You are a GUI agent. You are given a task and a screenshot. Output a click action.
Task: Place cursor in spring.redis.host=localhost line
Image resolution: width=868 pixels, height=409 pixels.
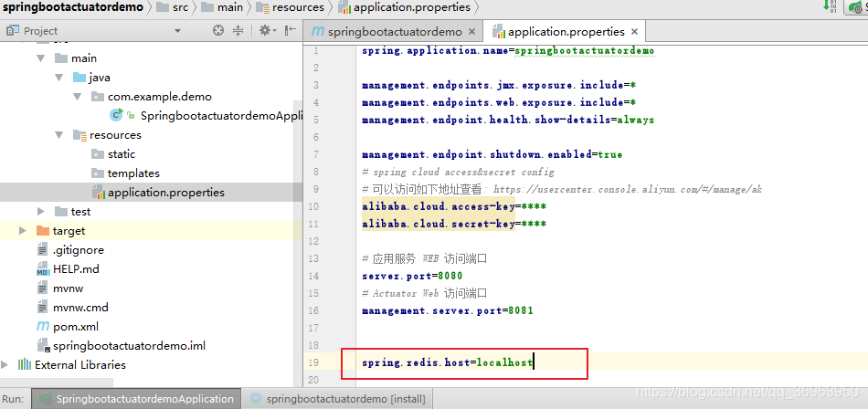[x=448, y=363]
